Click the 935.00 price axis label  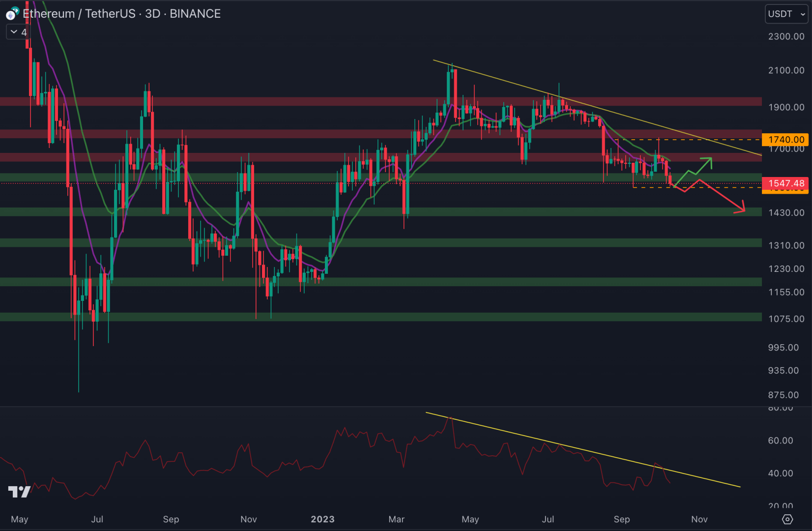click(783, 371)
